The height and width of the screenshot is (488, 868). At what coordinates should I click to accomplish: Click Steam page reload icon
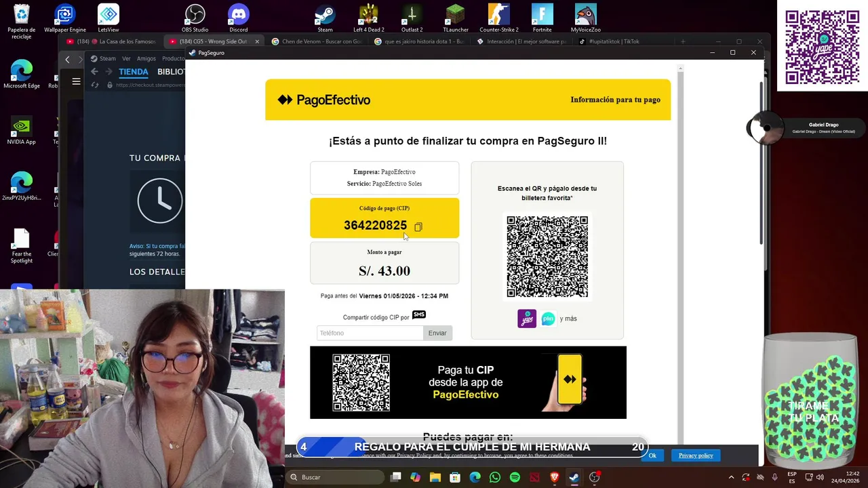tap(94, 85)
